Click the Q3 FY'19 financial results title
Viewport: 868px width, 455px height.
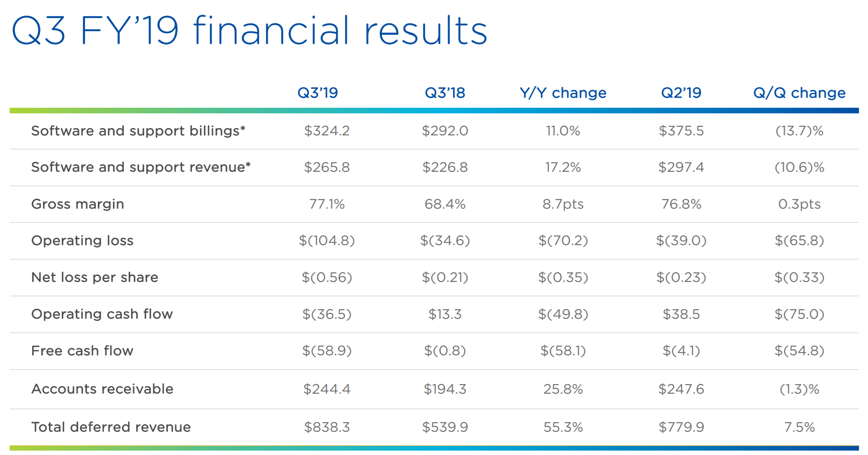tap(250, 30)
